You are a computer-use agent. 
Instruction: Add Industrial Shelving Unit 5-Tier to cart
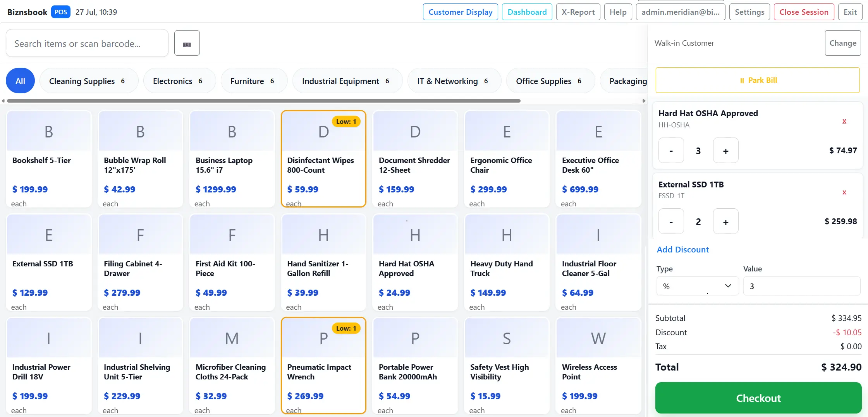point(140,366)
